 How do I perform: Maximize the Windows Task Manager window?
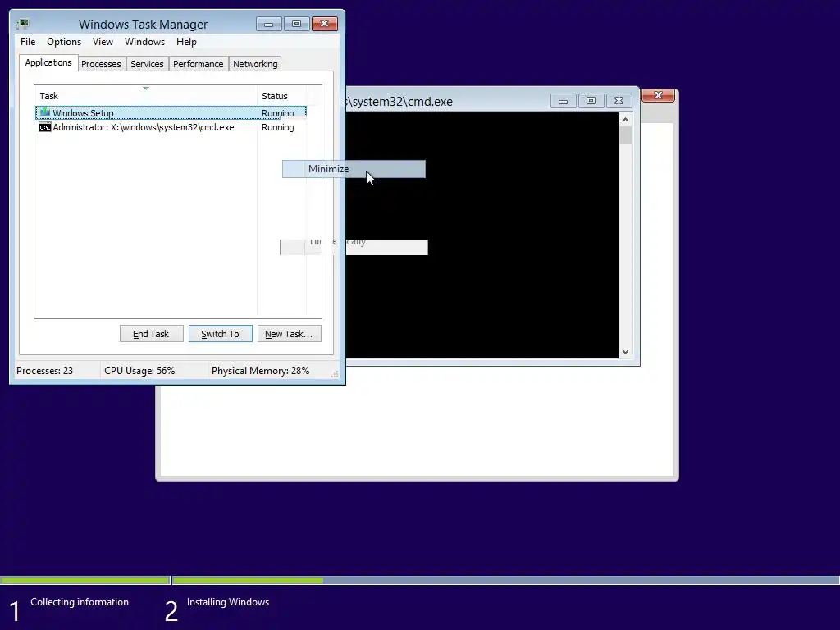(296, 24)
